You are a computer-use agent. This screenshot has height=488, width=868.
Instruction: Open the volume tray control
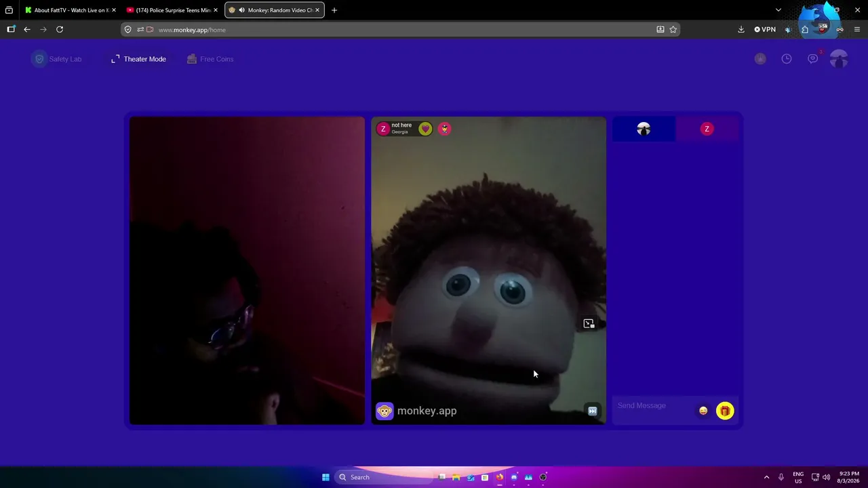(x=826, y=477)
